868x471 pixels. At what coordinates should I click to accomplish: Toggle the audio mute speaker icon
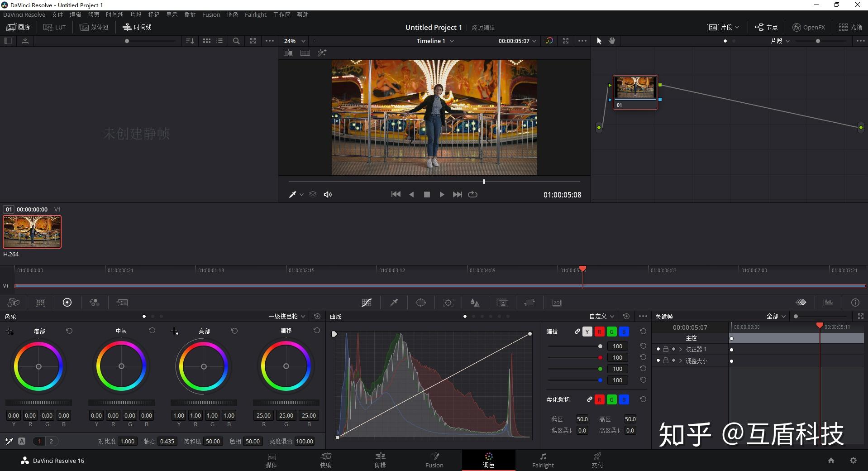pos(328,194)
